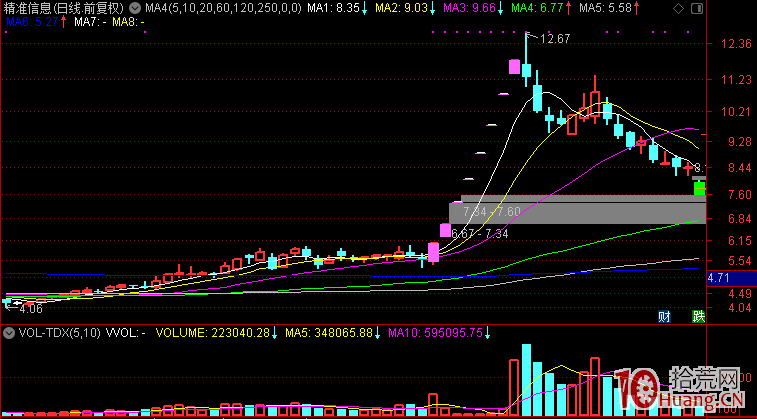The height and width of the screenshot is (419, 757).
Task: Click the 5.54 price axis label
Action: (739, 261)
